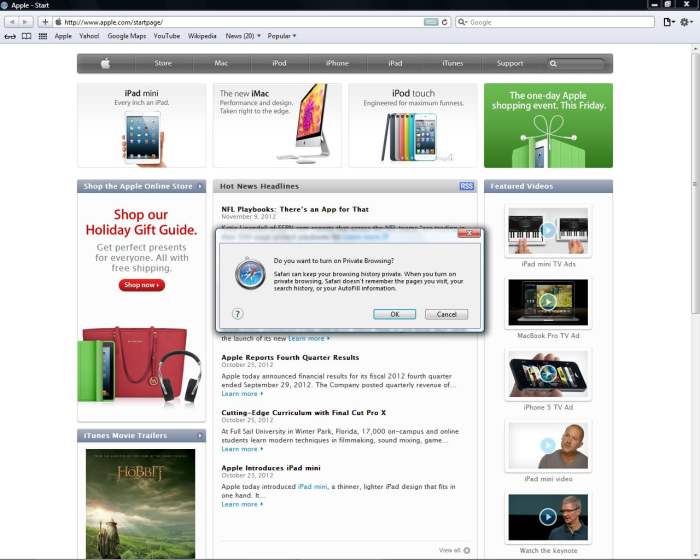Viewport: 700px width, 560px height.
Task: Open Safari settings gear menu
Action: [686, 22]
